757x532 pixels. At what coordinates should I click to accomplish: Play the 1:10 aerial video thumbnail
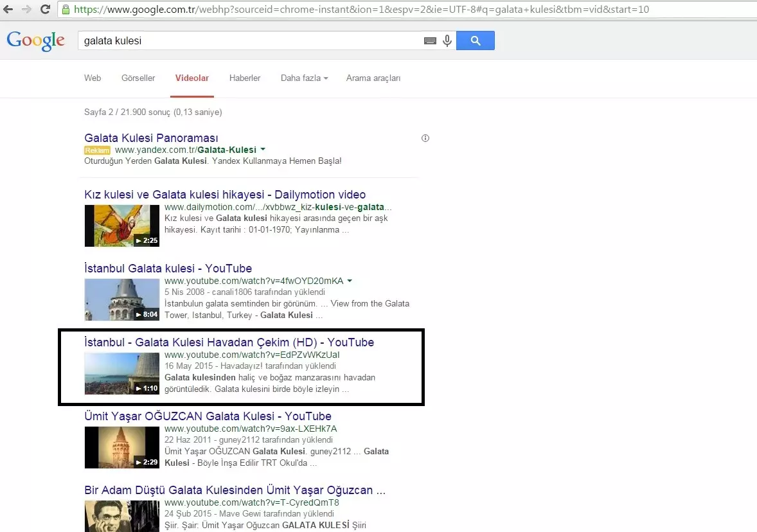click(121, 373)
